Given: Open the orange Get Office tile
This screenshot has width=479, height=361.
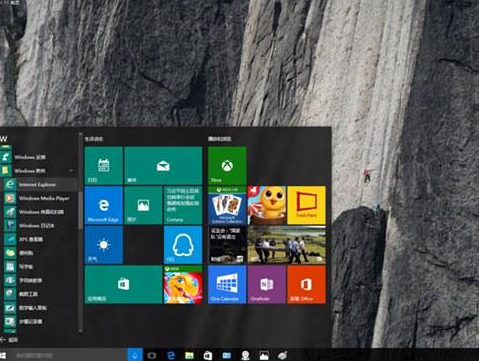Looking at the screenshot, I should [306, 284].
